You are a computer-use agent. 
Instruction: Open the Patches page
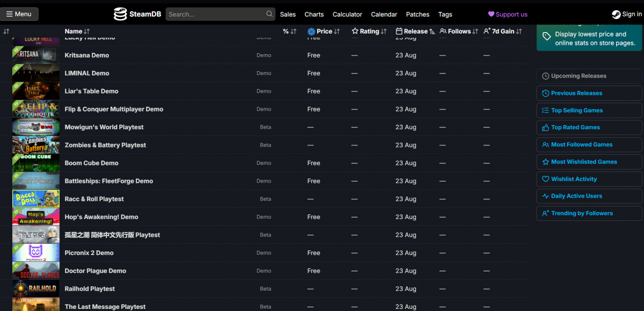pos(418,14)
